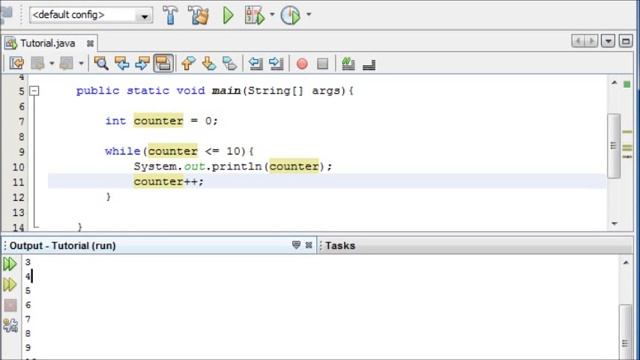
Task: Click the editor Back navigation icon
Action: (38, 63)
